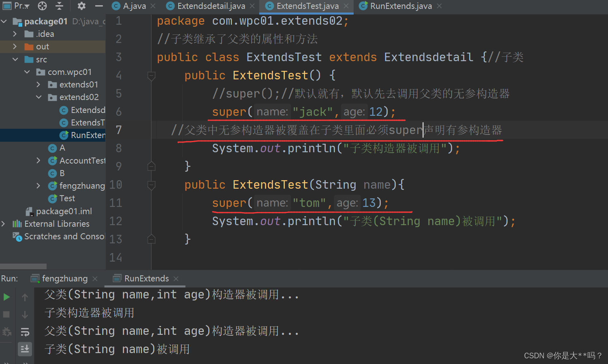Expand the extends01 package

tap(38, 85)
